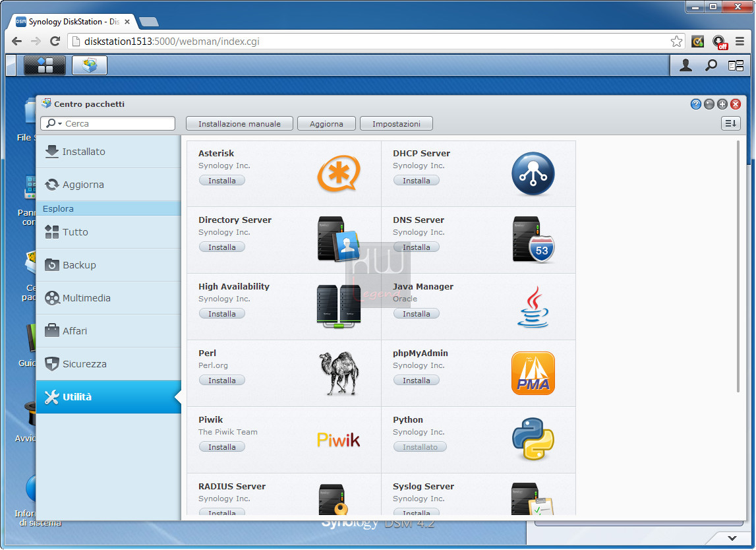Viewport: 756px width, 550px height.
Task: Click the Piwik logo
Action: [339, 439]
